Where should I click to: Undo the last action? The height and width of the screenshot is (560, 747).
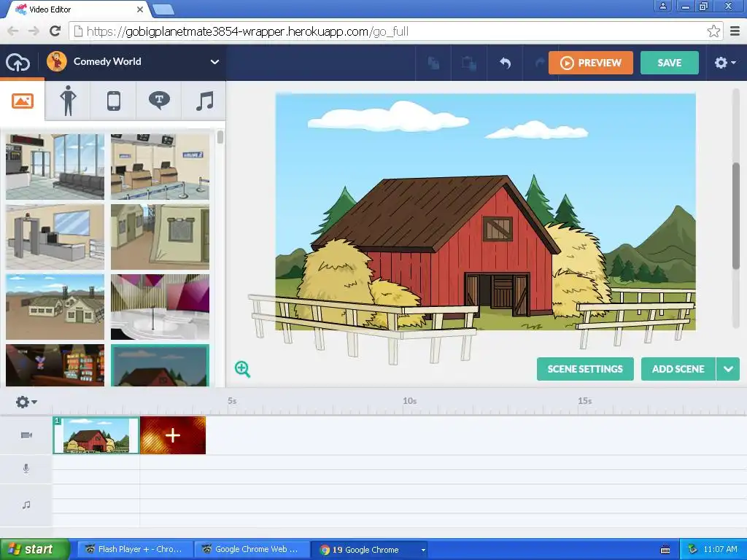coord(505,63)
